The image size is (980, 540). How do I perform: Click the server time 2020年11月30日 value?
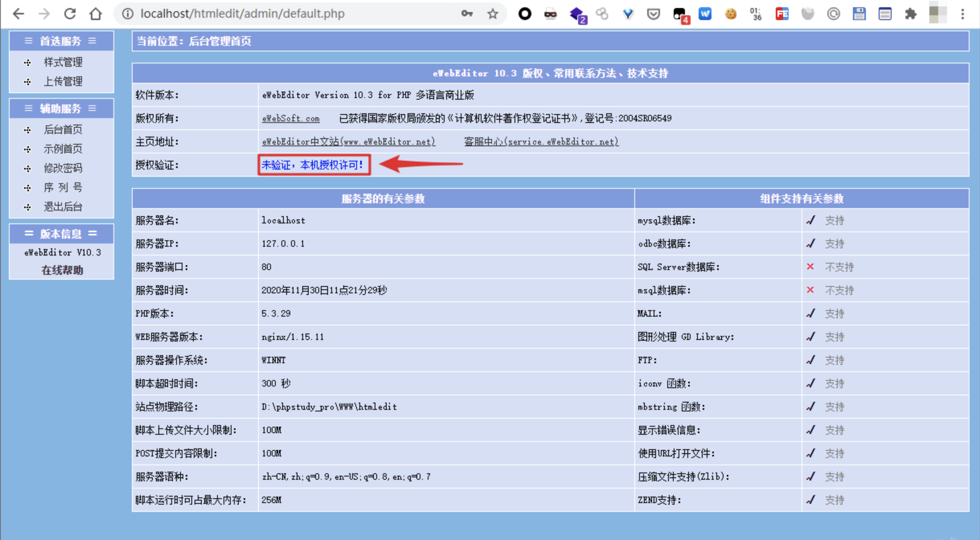click(x=324, y=290)
